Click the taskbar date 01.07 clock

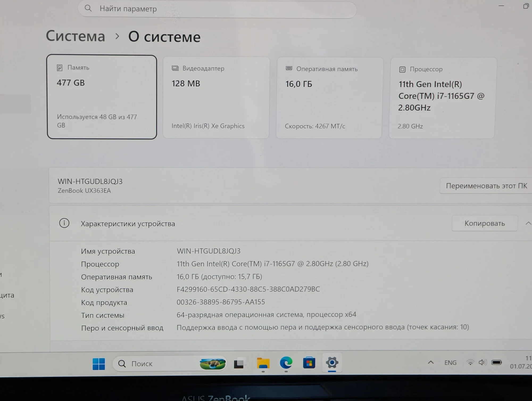tap(521, 363)
